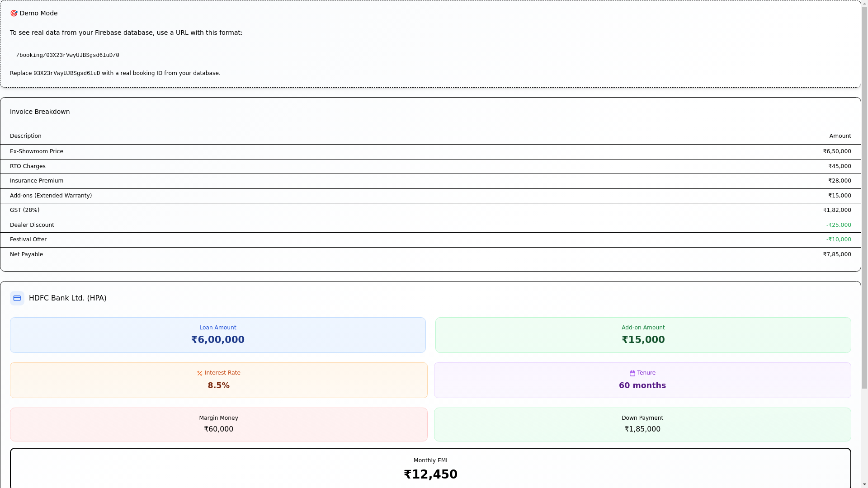Click the Firebase database instruction sentence
The image size is (868, 488).
(126, 33)
